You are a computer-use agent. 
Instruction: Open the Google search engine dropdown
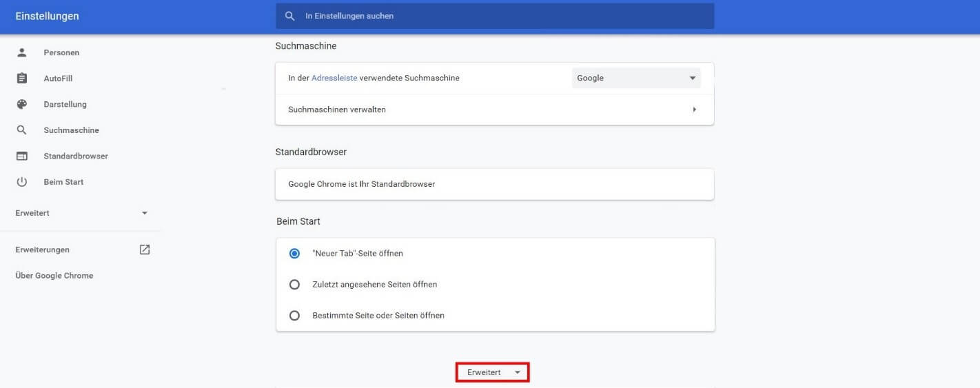(x=636, y=78)
